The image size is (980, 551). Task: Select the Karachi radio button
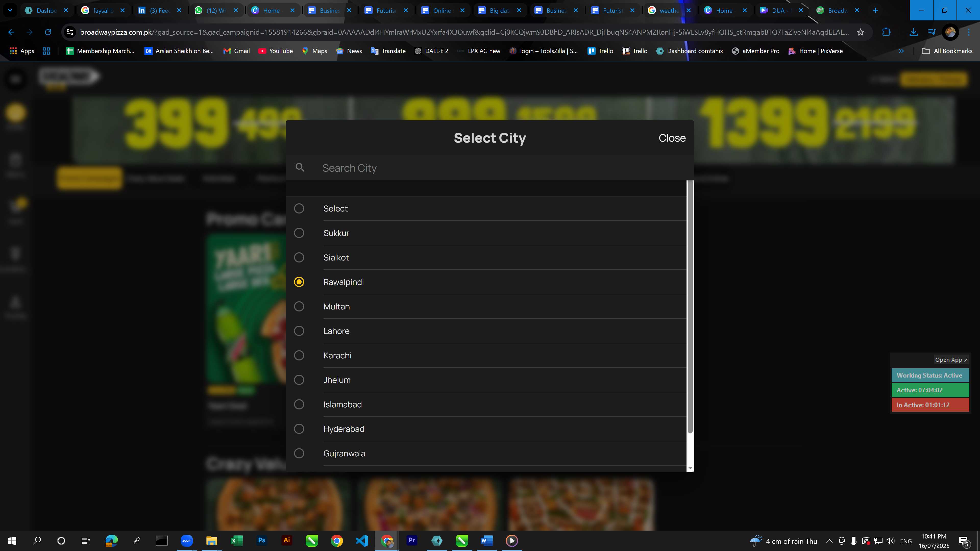tap(299, 355)
